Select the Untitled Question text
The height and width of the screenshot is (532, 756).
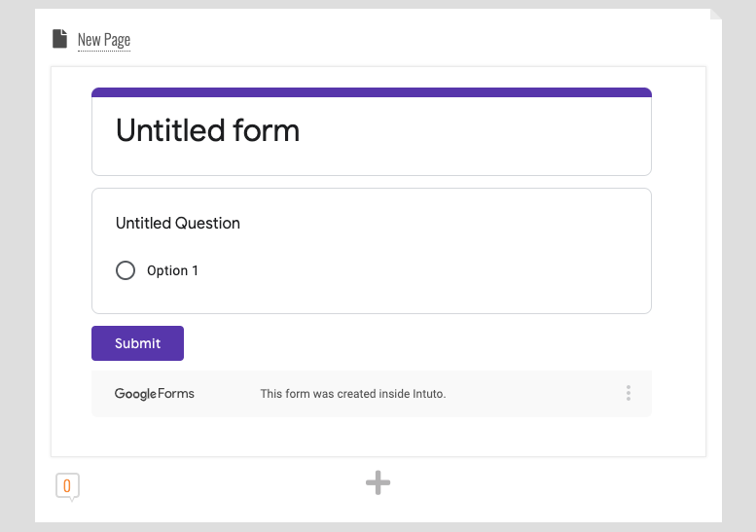coord(177,223)
